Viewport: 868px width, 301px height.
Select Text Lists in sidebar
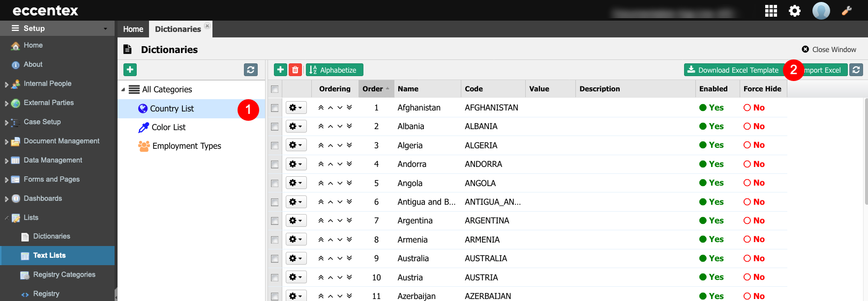pos(58,255)
